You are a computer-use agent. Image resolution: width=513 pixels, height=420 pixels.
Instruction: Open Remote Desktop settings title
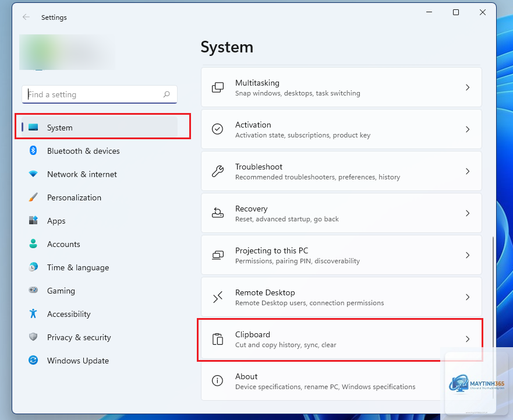pos(265,292)
